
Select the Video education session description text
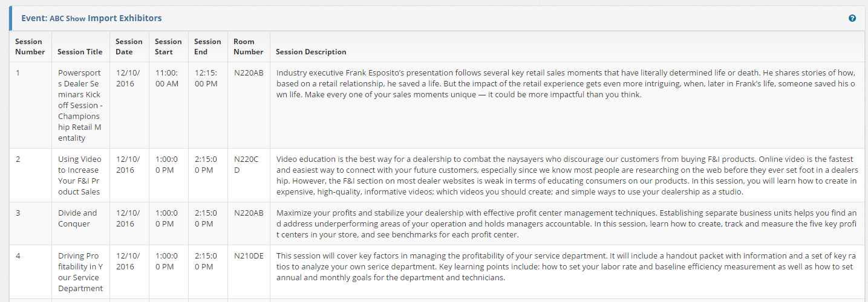pos(566,175)
